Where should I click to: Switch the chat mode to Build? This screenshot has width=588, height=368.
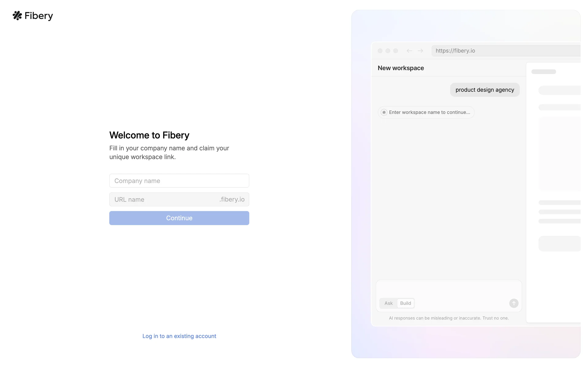point(405,303)
